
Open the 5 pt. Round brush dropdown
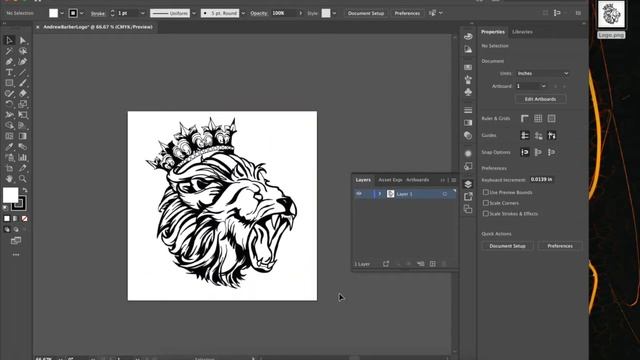tap(243, 13)
